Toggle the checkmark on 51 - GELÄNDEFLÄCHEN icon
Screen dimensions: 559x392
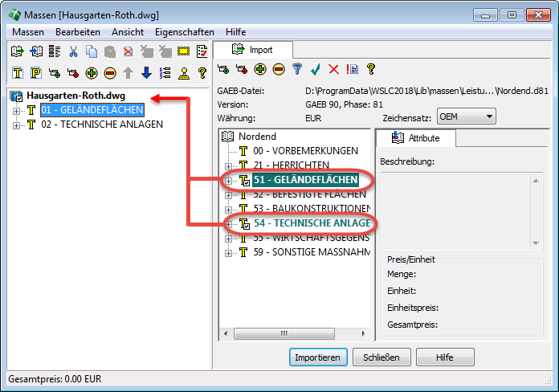point(246,179)
